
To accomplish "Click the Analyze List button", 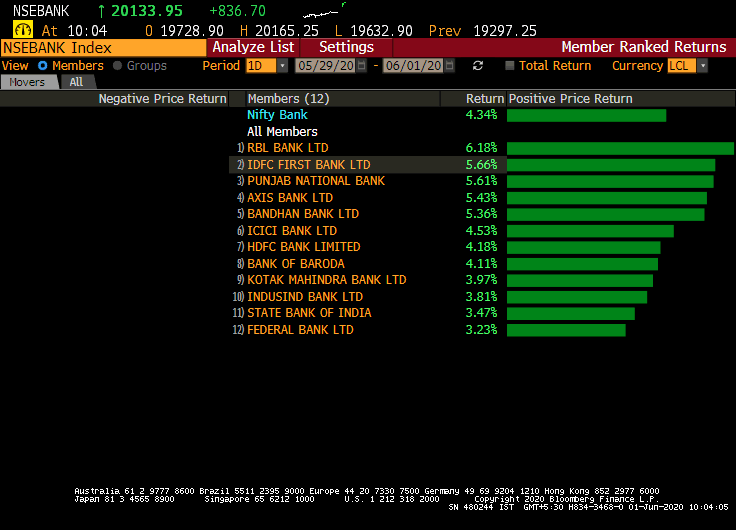I will (253, 47).
